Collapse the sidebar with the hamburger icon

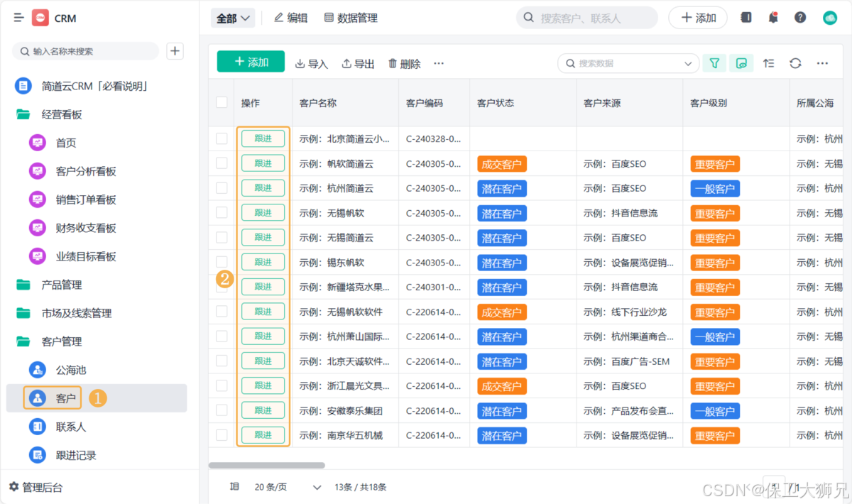(x=18, y=18)
